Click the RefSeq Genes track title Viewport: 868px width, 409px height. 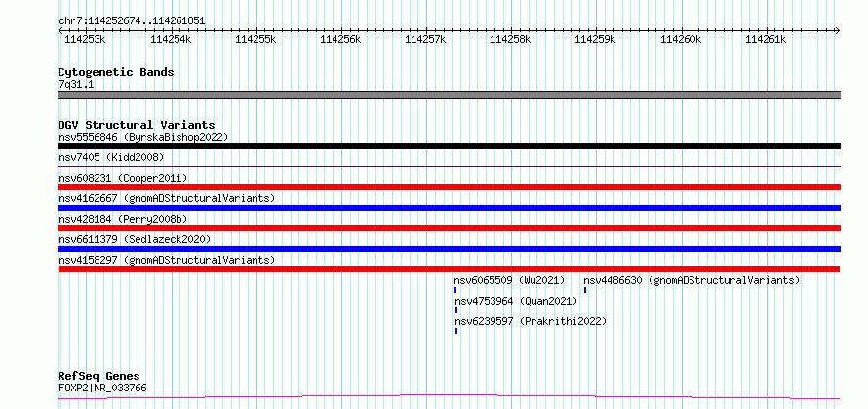(x=99, y=377)
